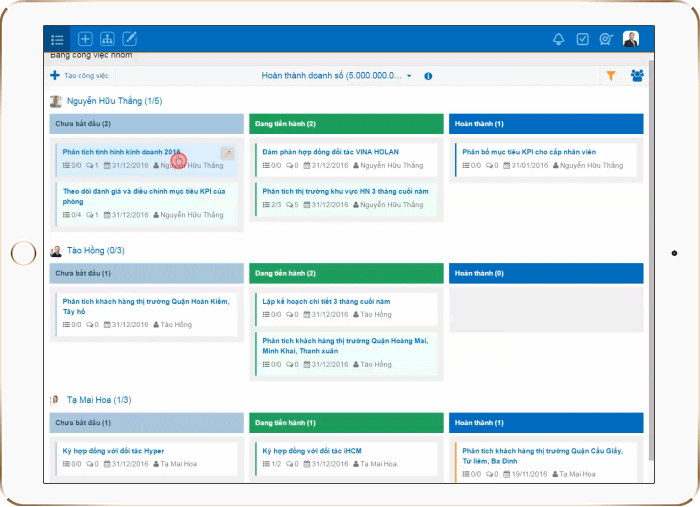Toggle the orange filter funnel
Screen dimensions: 700x507
611,75
